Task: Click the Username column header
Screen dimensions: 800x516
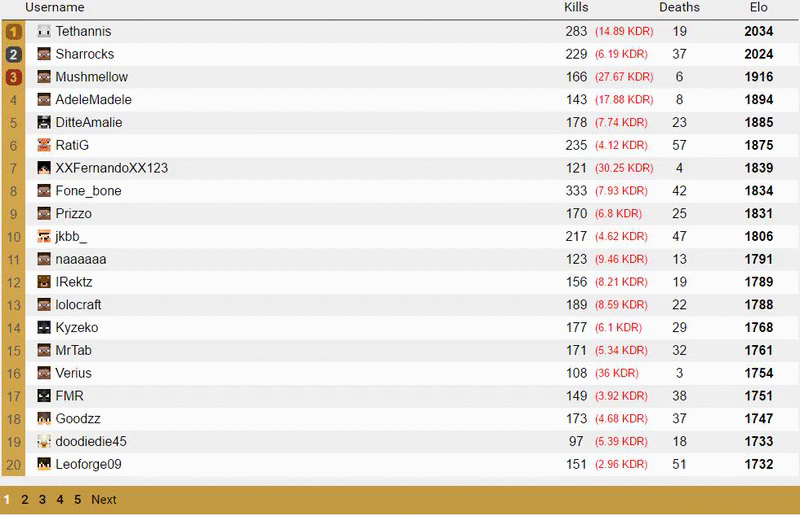Action: click(x=55, y=8)
